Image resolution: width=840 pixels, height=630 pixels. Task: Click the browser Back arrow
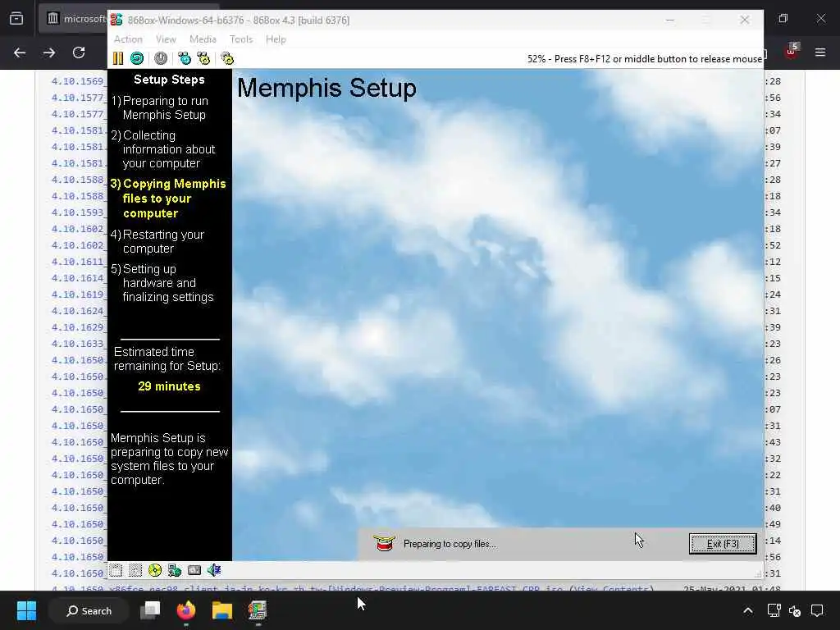click(x=20, y=52)
